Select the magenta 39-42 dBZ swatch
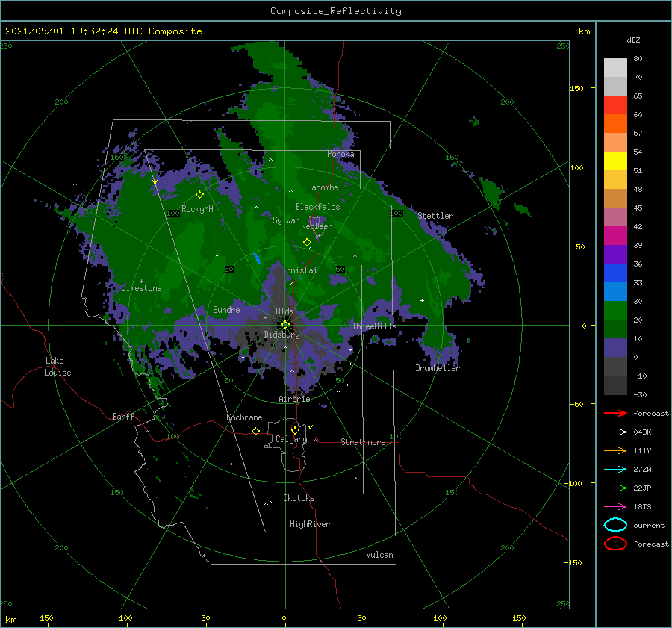Viewport: 672px width, 628px height. [615, 236]
